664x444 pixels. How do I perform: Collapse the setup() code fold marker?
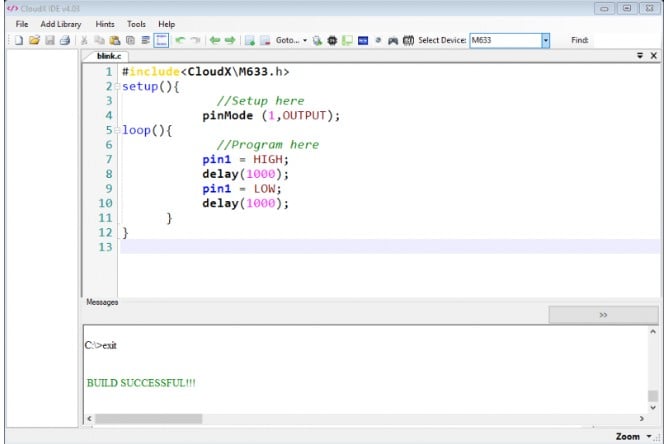[x=117, y=88]
